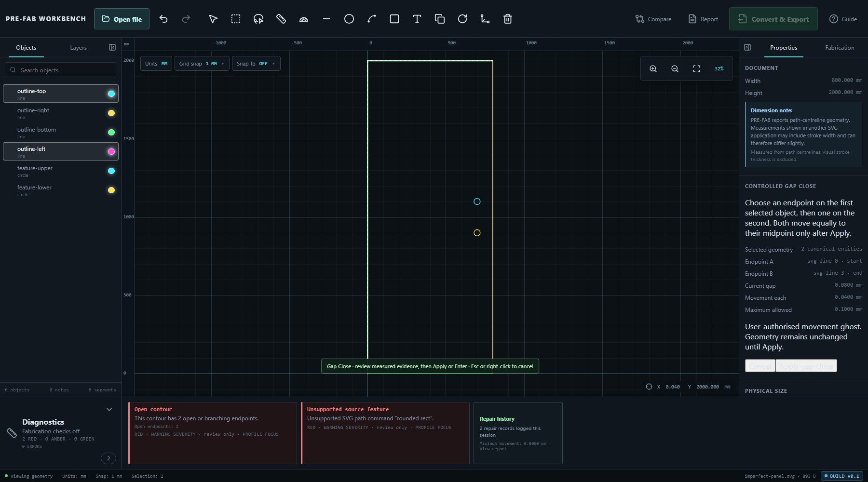Switch to the Fabrication tab
This screenshot has height=482, width=868.
(x=840, y=48)
